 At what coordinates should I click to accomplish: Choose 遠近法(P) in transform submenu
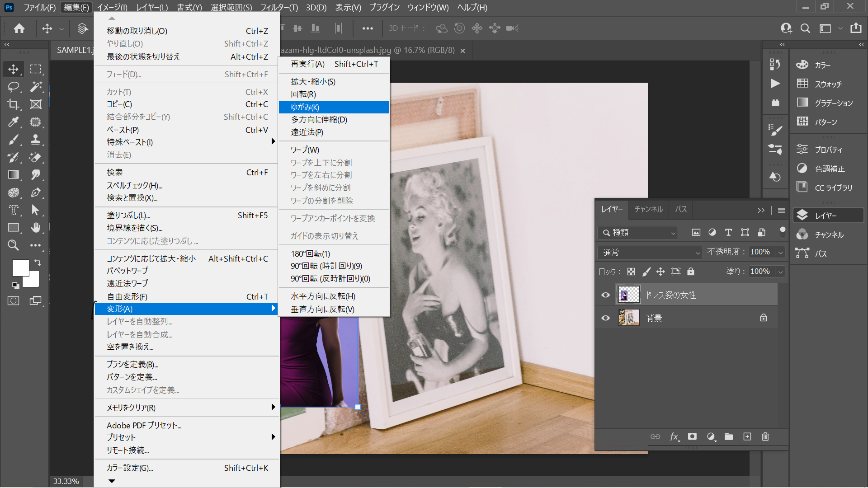(x=334, y=132)
